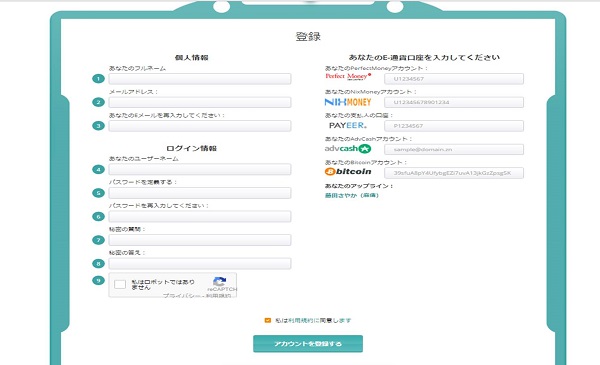The width and height of the screenshot is (600, 365).
Task: Click the secret question field
Action: point(200,240)
